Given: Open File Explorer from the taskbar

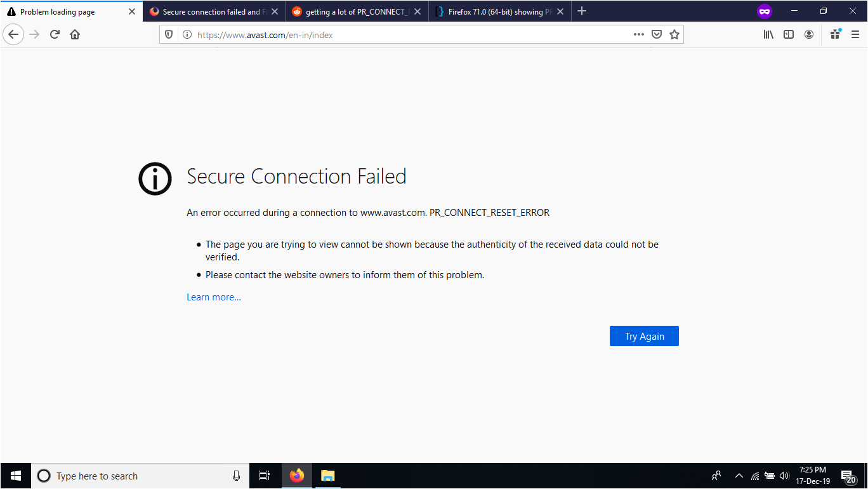Looking at the screenshot, I should [327, 475].
